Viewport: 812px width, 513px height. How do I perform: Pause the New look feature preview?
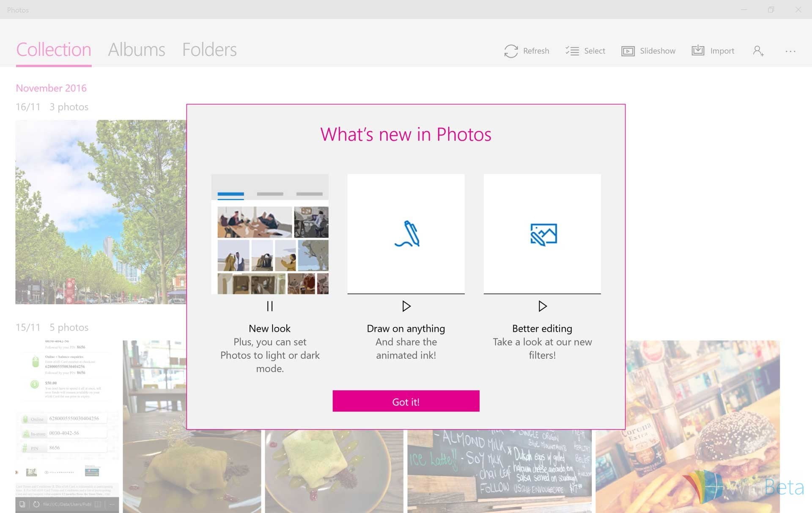click(270, 306)
